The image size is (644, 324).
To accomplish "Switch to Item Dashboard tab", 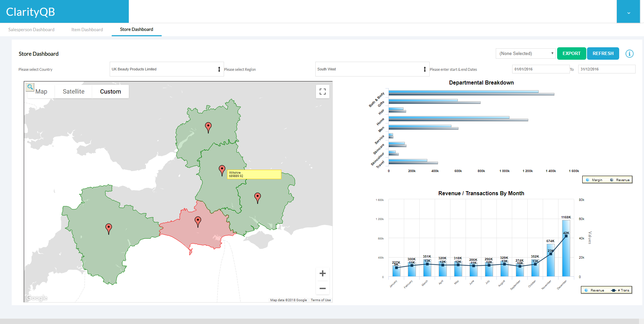I will tap(87, 30).
